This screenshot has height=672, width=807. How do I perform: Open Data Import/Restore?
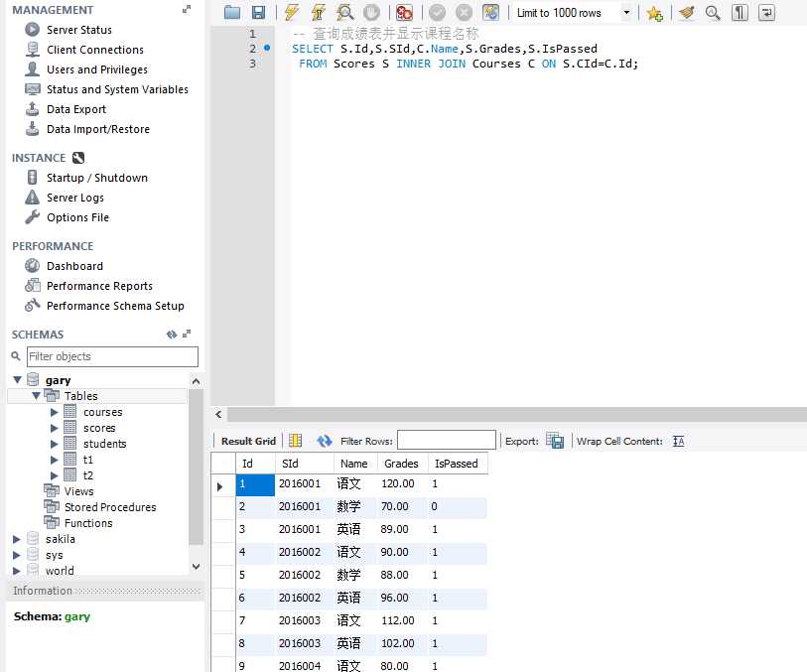click(x=98, y=129)
